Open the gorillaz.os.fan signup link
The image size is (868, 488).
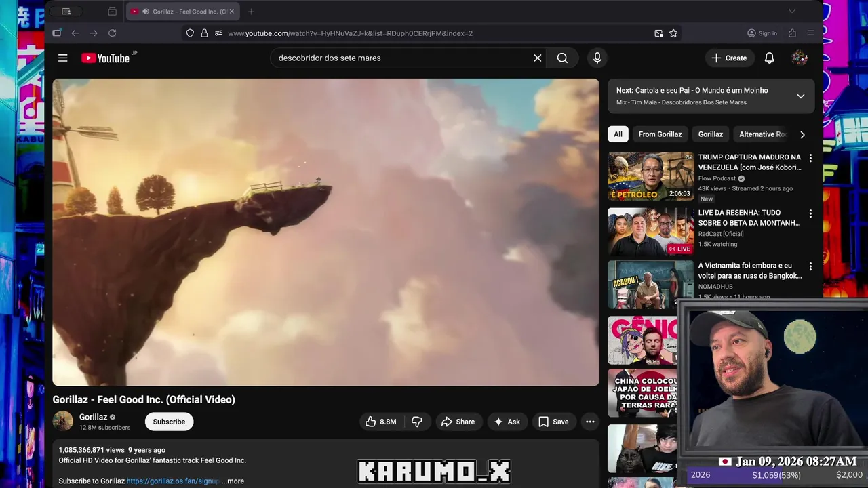173,481
